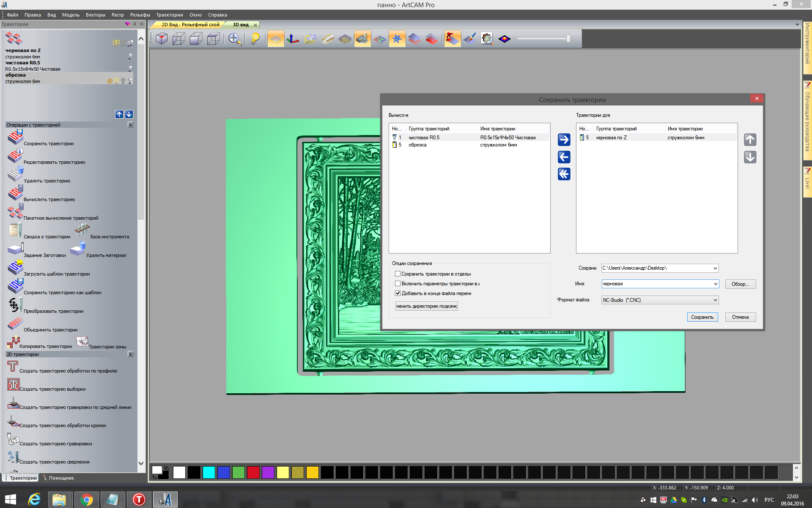Enable the 'Сохранить траектории в отдельн' checkbox
Viewport: 812px width, 508px height.
(398, 274)
